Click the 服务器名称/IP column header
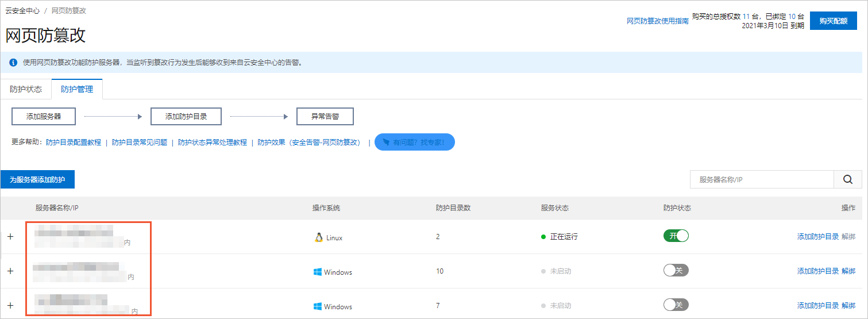The image size is (868, 319). pos(57,208)
